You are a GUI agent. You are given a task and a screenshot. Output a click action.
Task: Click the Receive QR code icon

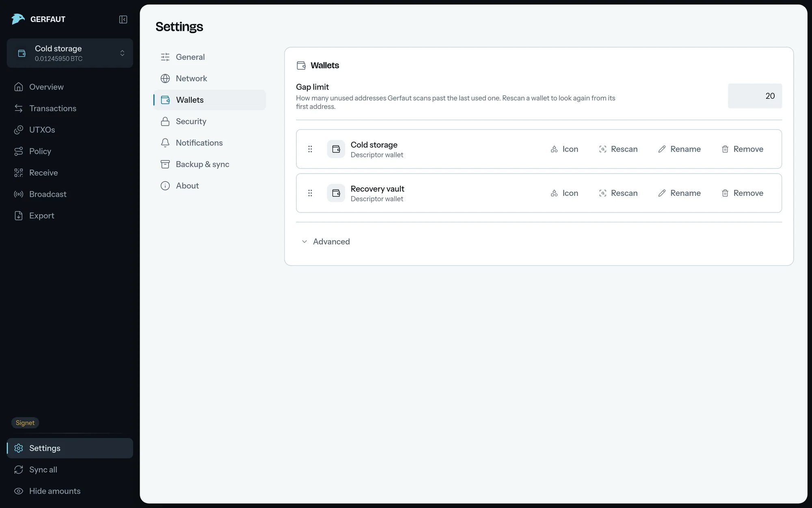point(19,173)
